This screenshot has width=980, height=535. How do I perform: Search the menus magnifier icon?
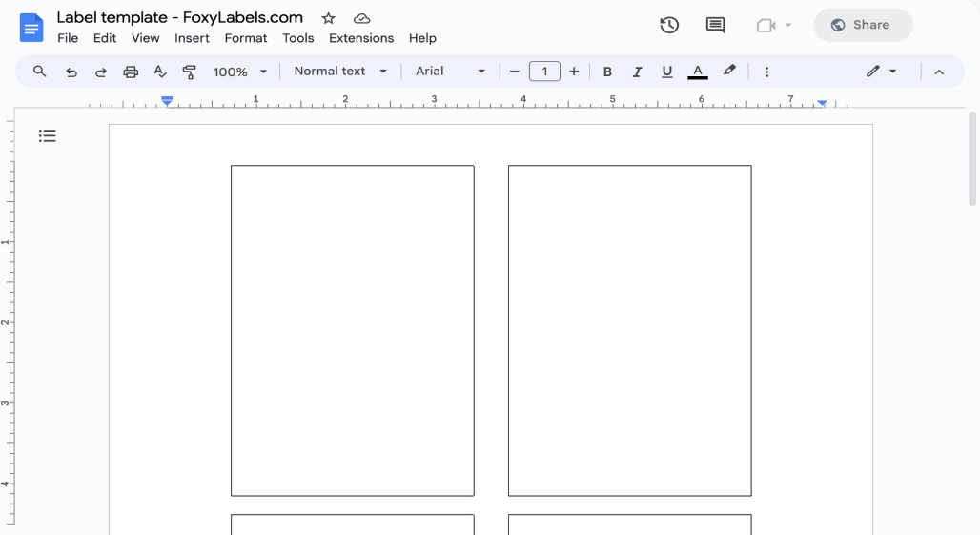coord(39,72)
